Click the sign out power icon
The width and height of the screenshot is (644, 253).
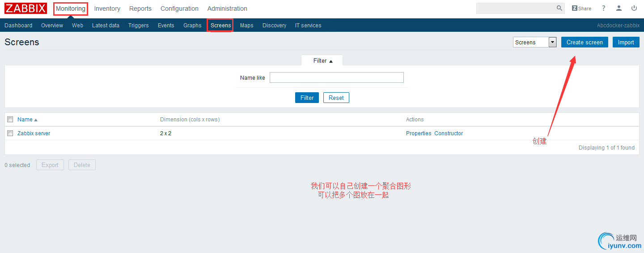634,8
